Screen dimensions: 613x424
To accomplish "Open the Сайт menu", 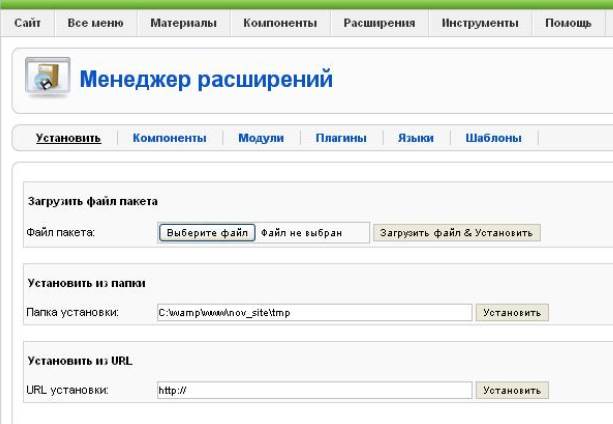I will tap(27, 23).
